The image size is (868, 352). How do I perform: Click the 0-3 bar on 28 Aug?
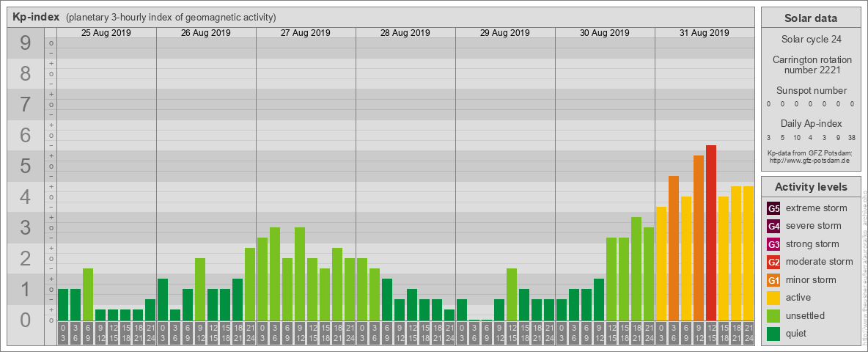(361, 290)
